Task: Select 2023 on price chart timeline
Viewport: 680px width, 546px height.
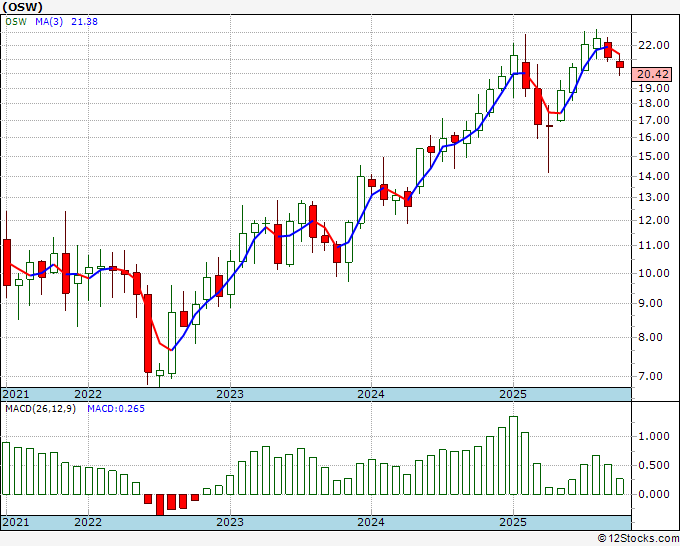Action: pos(230,394)
